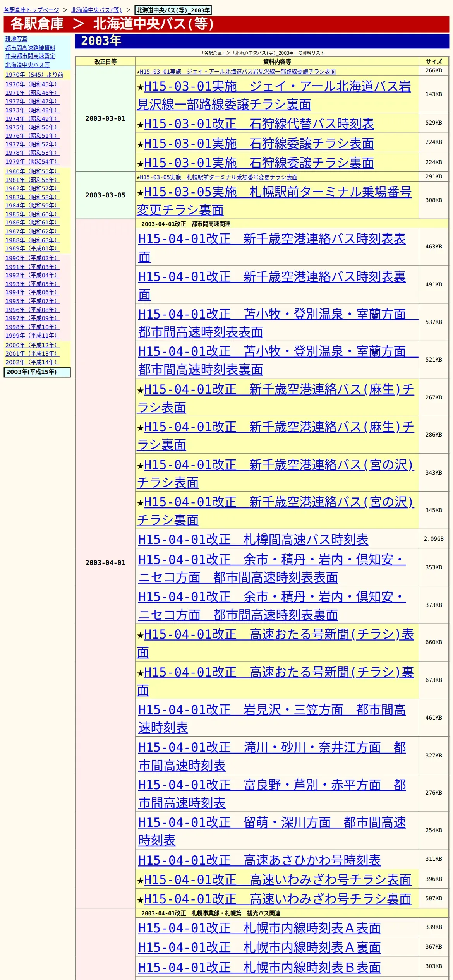Open H15-03-01実施 石狩線委譲チラシ裏面
Image resolution: width=453 pixels, height=980 pixels.
click(259, 163)
